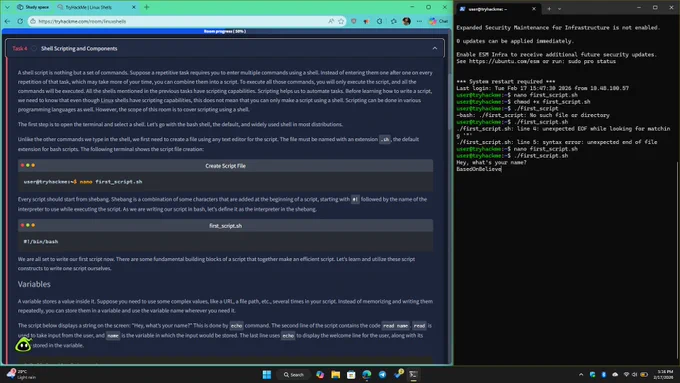Click the BasedOnBelieve input line in terminal
Image resolution: width=680 pixels, height=383 pixels.
pyautogui.click(x=479, y=169)
